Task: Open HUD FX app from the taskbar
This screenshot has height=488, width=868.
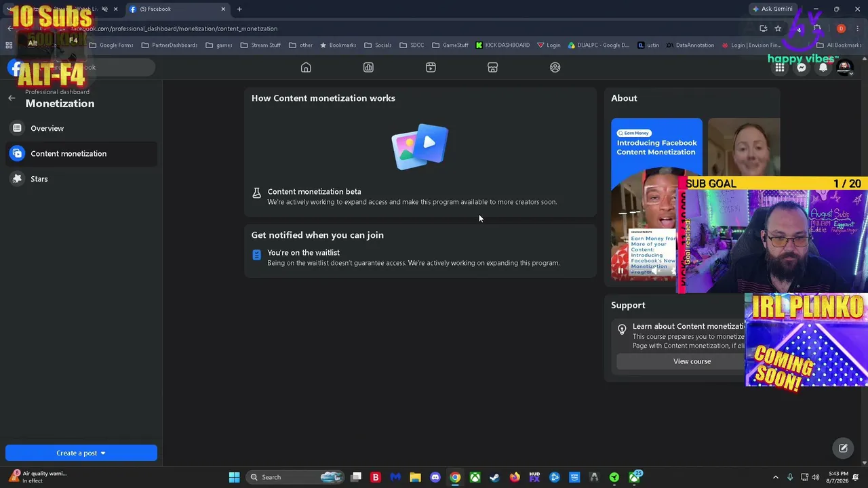Action: coord(534,477)
